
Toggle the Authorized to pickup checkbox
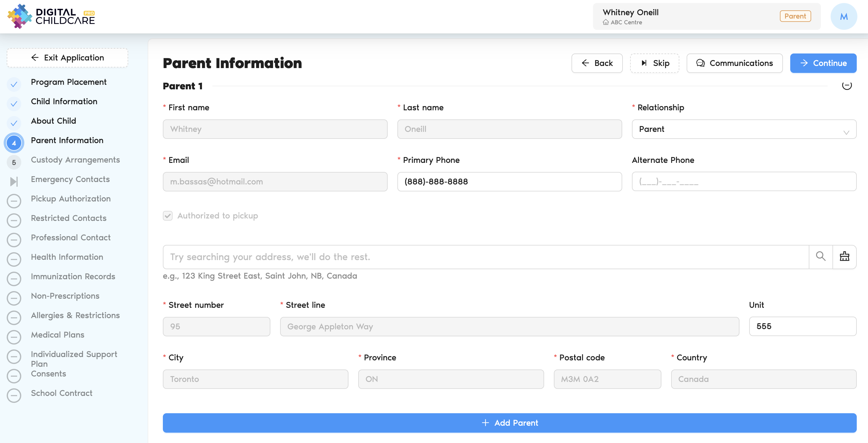(167, 216)
